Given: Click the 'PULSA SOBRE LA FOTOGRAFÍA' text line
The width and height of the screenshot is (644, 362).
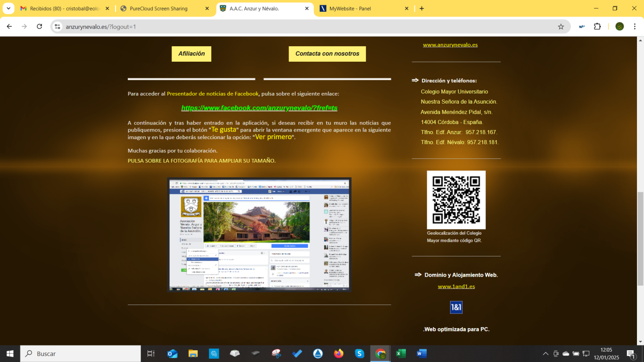Looking at the screenshot, I should click(x=202, y=161).
